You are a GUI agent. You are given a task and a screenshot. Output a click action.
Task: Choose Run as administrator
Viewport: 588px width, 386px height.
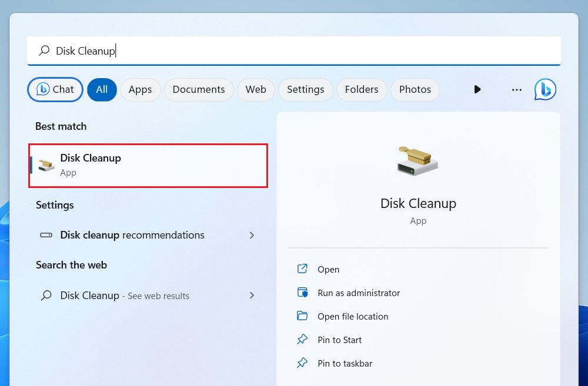click(359, 293)
